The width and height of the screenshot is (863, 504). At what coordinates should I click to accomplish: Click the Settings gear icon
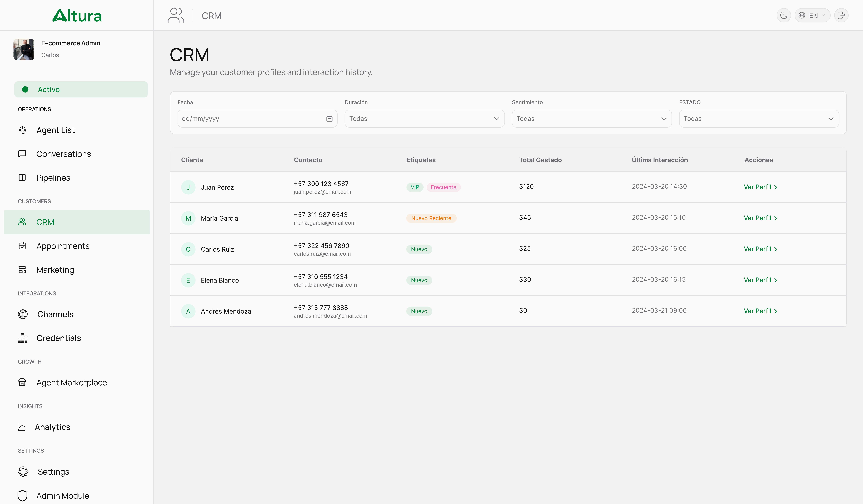pos(23,472)
